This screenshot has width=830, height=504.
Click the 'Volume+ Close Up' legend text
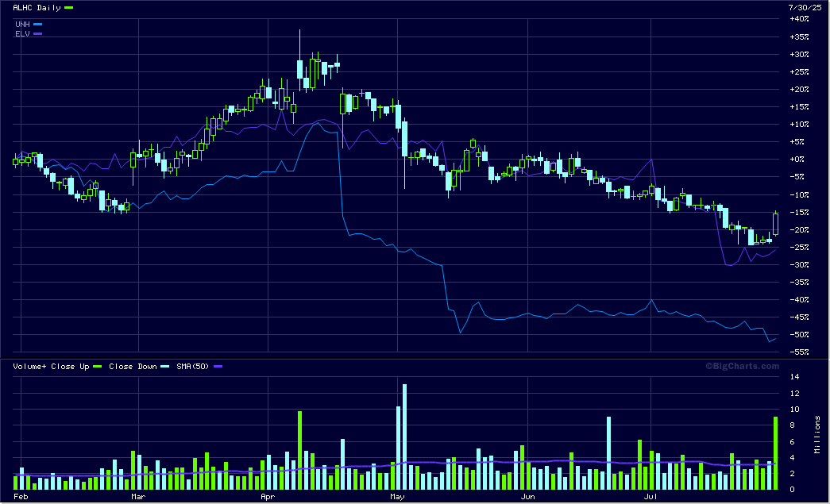(51, 367)
